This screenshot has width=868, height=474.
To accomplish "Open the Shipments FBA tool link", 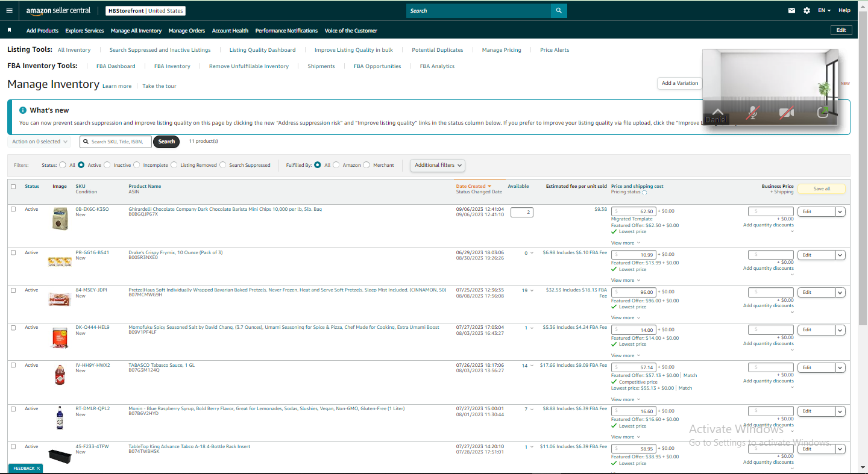I will pyautogui.click(x=321, y=66).
